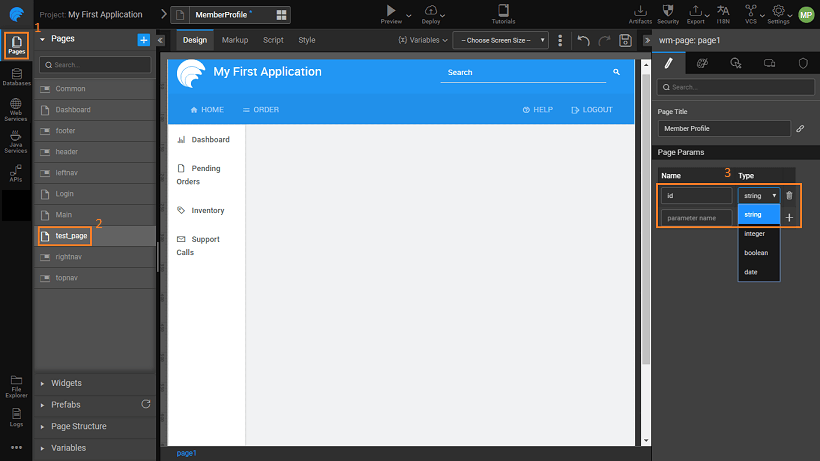Screen dimensions: 820x461
Task: Open the Choose Screen Size dropdown
Action: point(500,40)
